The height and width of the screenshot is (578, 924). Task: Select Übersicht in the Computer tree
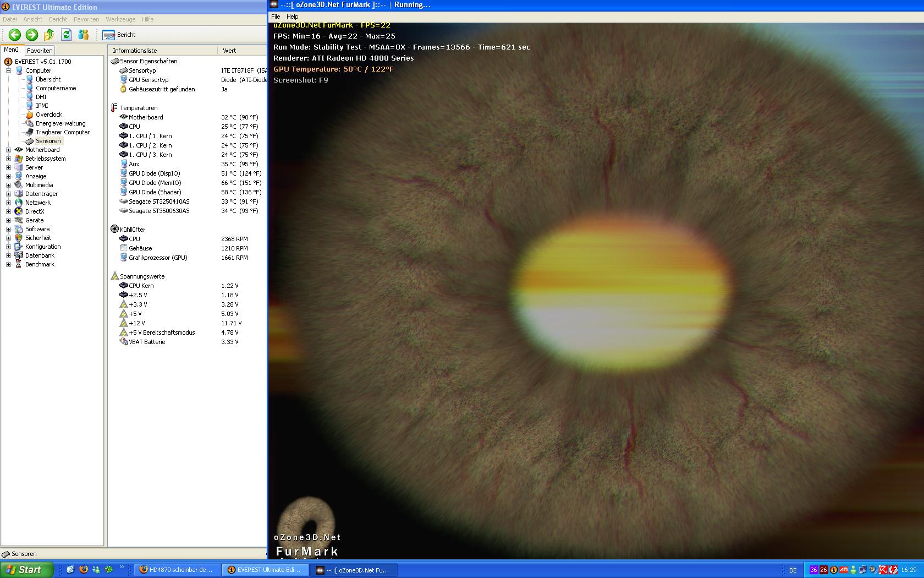click(48, 79)
